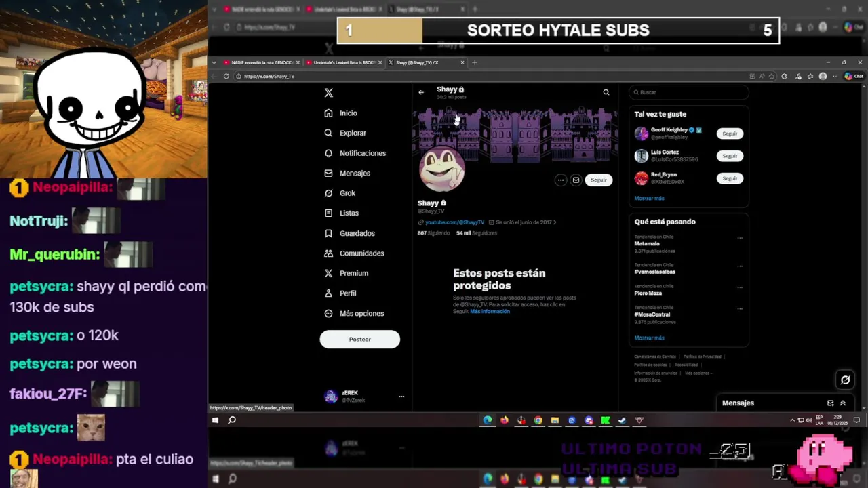
Task: Open Google Chrome from the taskbar
Action: point(538,420)
